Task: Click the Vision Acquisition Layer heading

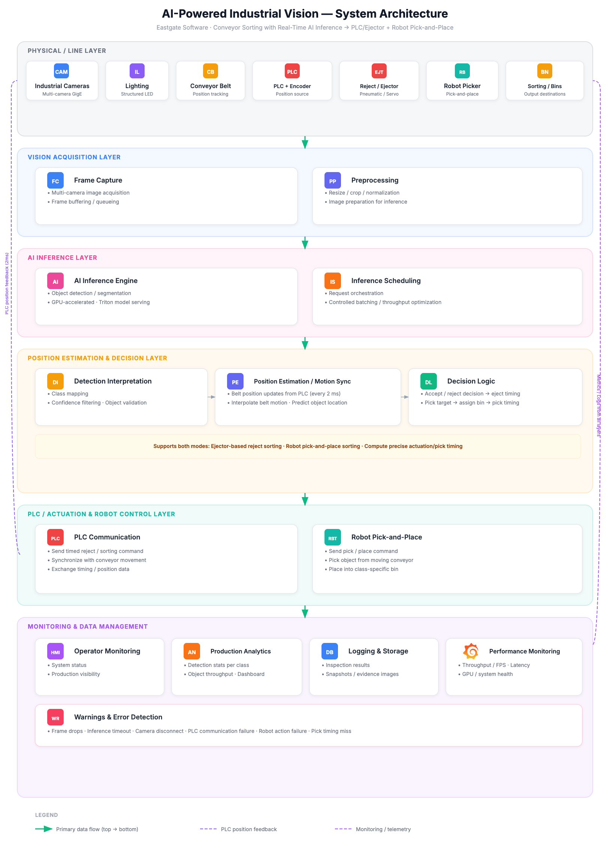Action: point(74,157)
